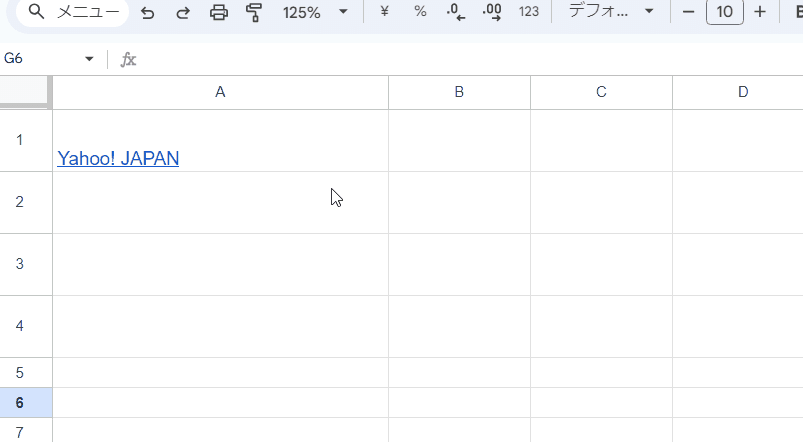Apply percent number format

pyautogui.click(x=420, y=11)
